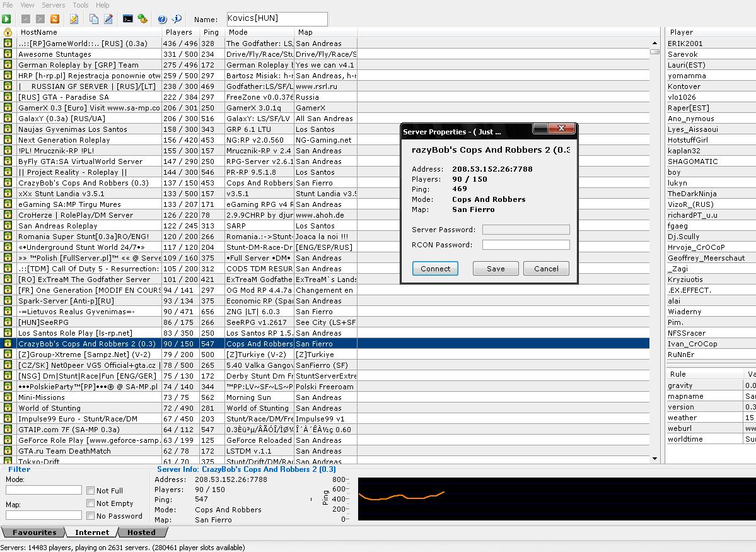The image size is (756, 552).
Task: Open the Help menu
Action: coord(102,5)
